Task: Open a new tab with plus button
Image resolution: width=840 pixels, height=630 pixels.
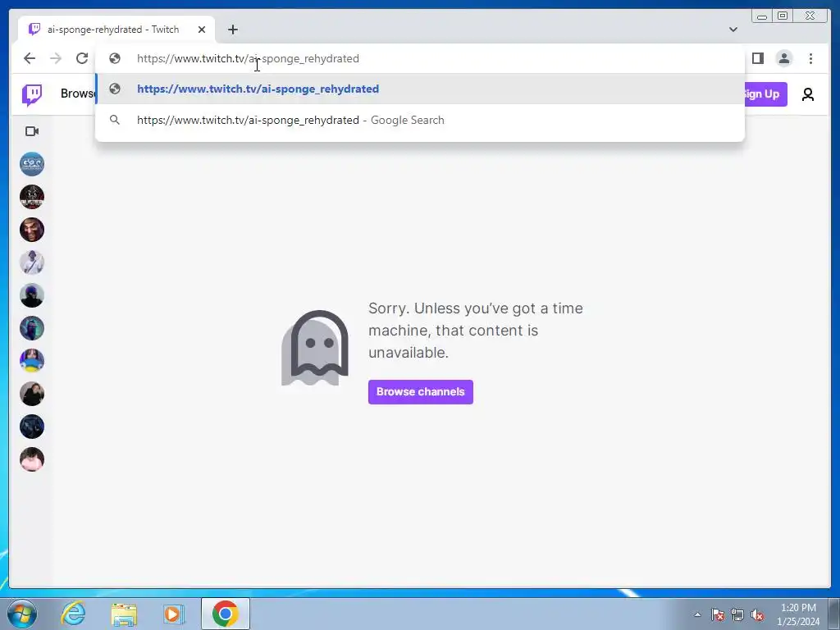Action: click(232, 30)
